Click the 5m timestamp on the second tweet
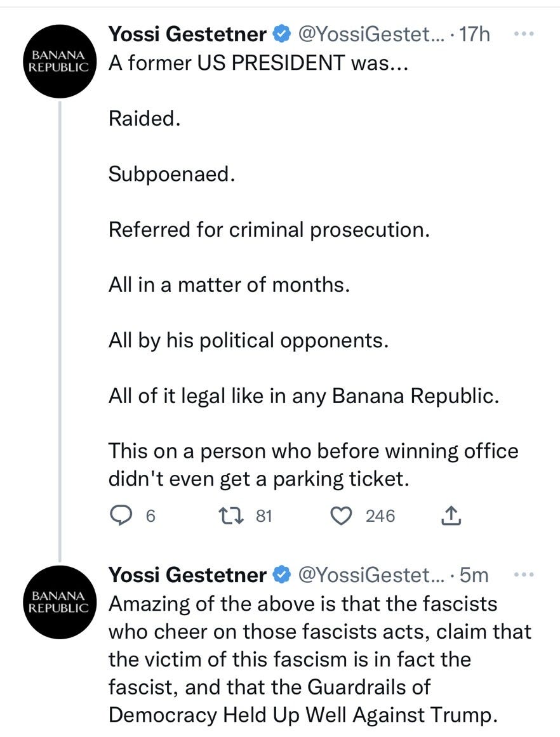Viewport: 560px width, 737px height. [x=476, y=575]
